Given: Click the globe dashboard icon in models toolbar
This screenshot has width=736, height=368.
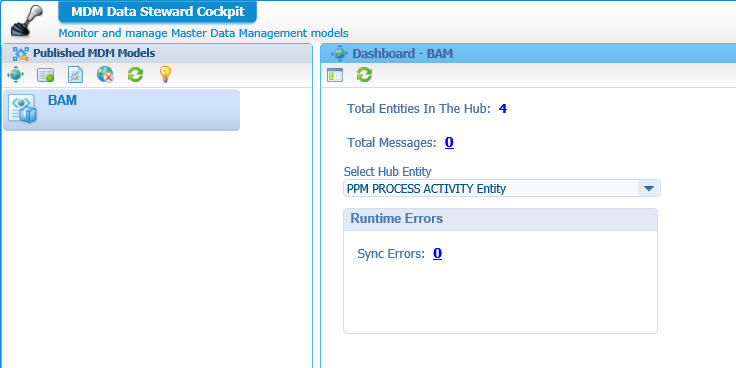Looking at the screenshot, I should click(15, 75).
